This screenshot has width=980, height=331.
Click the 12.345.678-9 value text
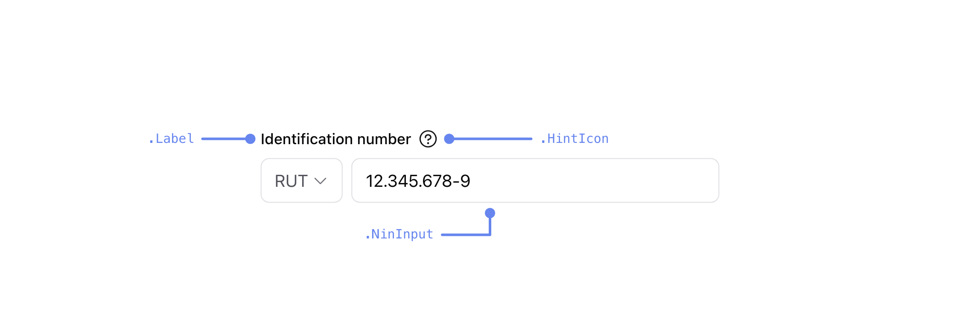point(418,181)
